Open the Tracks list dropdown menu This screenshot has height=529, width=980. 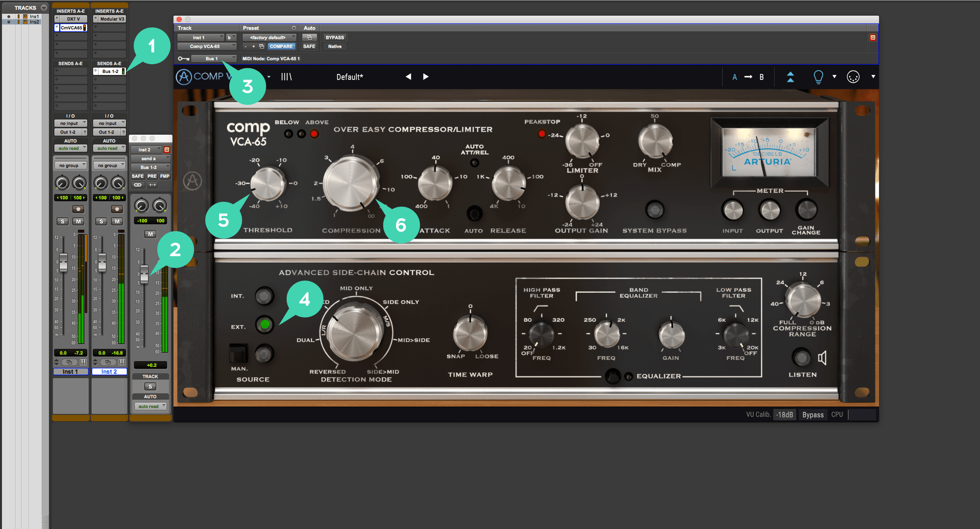[44, 8]
